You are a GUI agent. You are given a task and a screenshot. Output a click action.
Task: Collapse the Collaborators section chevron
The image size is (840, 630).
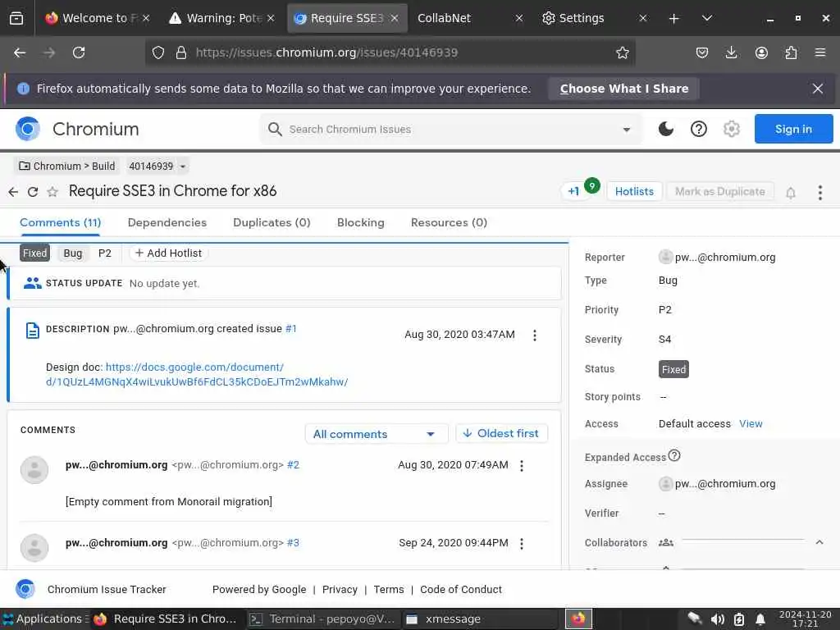tap(819, 542)
